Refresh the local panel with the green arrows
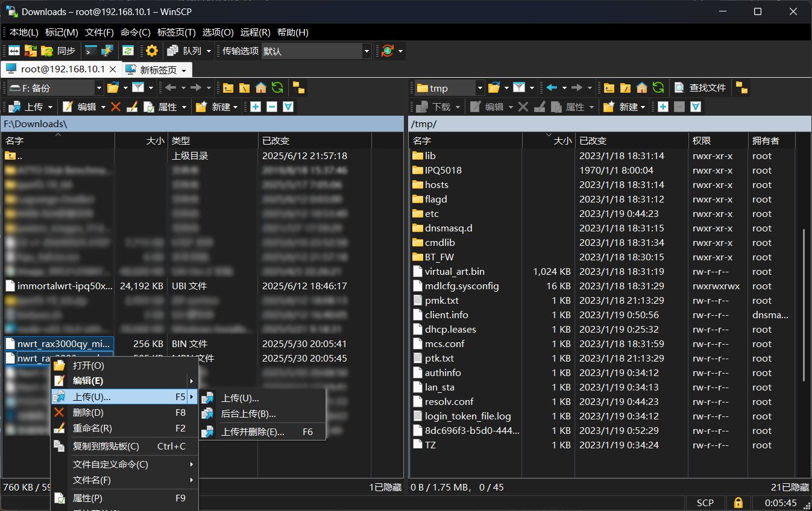812x511 pixels. (x=277, y=88)
